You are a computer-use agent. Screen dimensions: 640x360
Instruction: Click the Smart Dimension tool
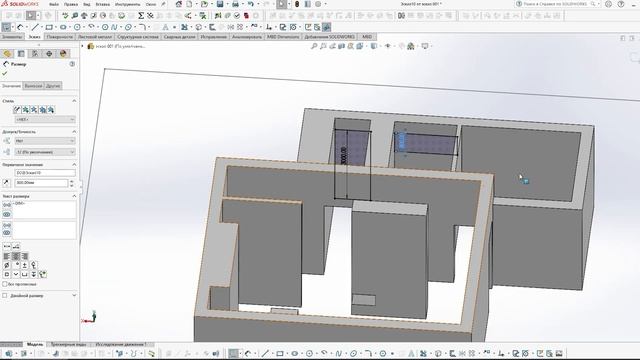pyautogui.click(x=20, y=27)
